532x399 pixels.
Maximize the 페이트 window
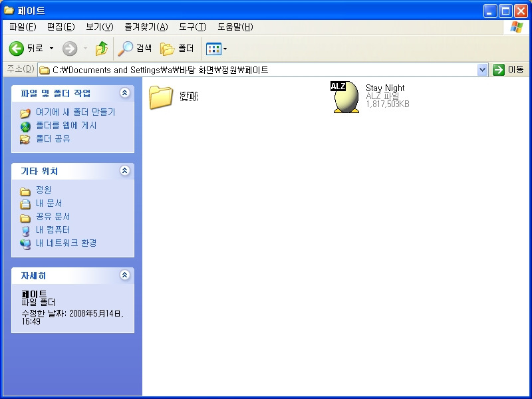[x=505, y=11]
